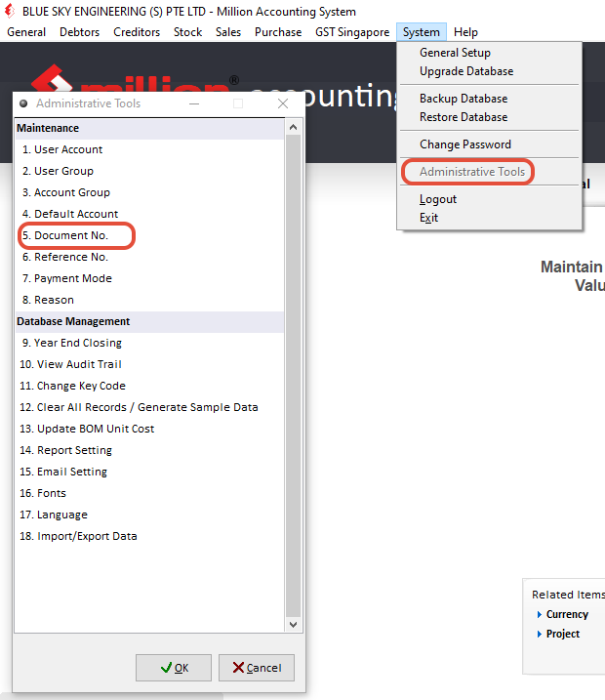The width and height of the screenshot is (605, 700).
Task: Click the Maintenance section header
Action: (150, 128)
